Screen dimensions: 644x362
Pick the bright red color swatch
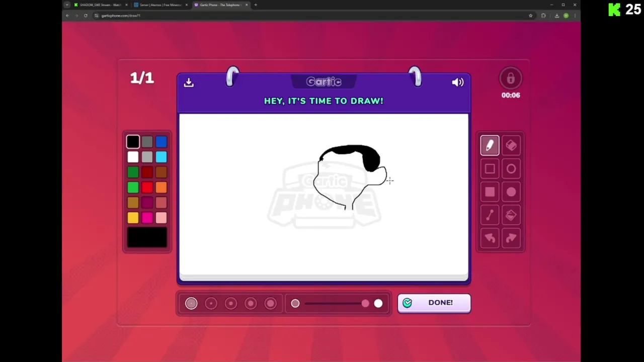[147, 188]
